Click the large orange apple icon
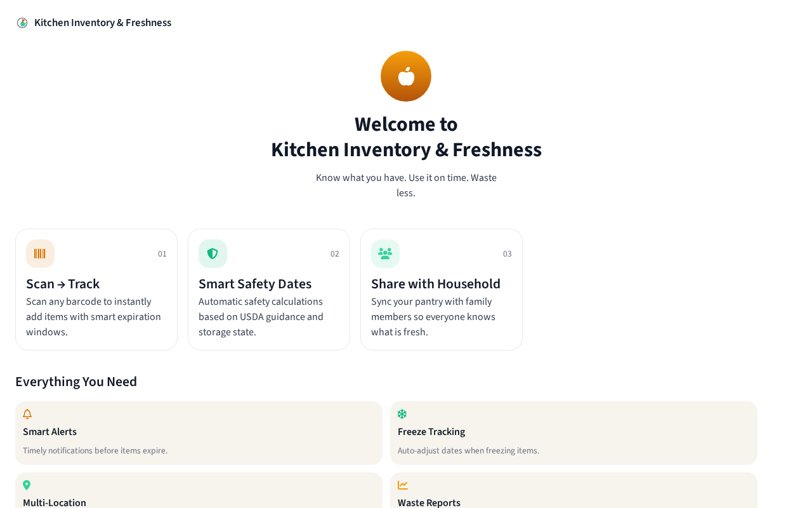The width and height of the screenshot is (812, 508). (406, 76)
